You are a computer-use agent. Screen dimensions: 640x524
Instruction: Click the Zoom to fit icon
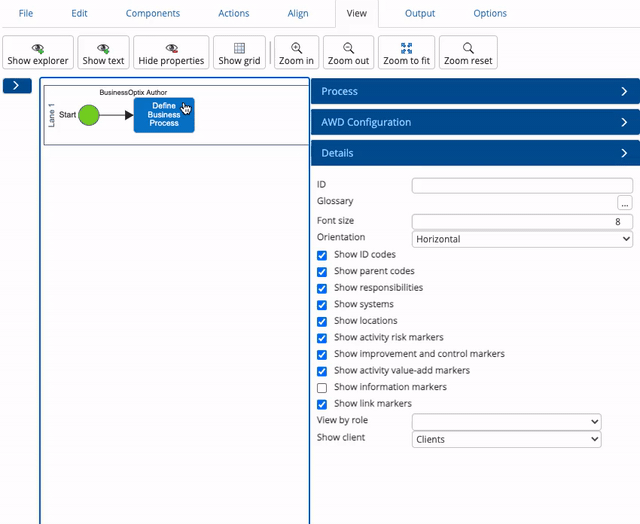coord(406,47)
